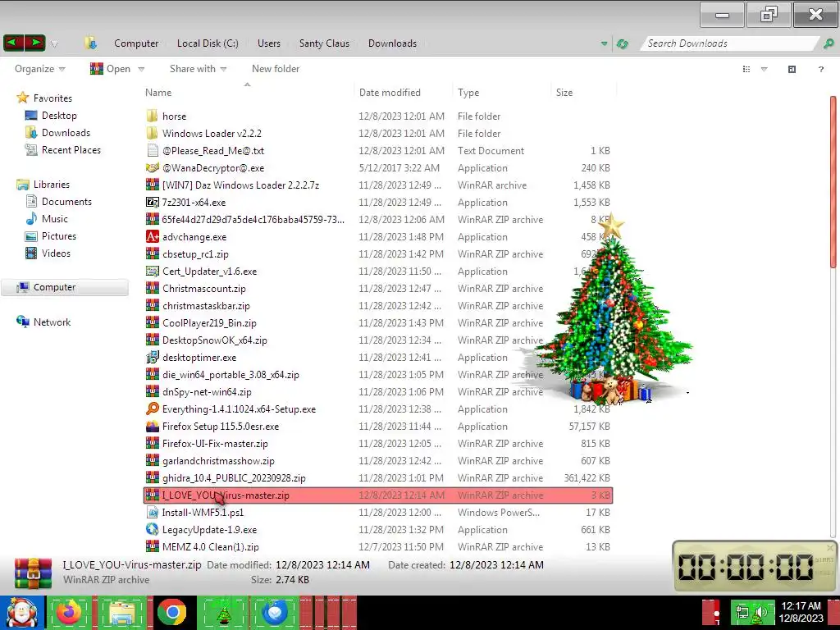Expand the Open button dropdown arrow
This screenshot has height=630, width=840.
pos(141,69)
